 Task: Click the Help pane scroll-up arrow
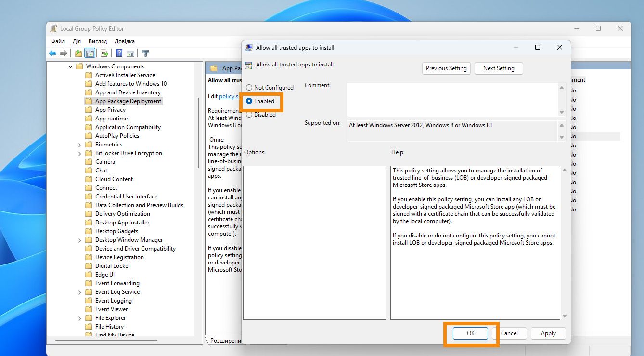point(564,170)
